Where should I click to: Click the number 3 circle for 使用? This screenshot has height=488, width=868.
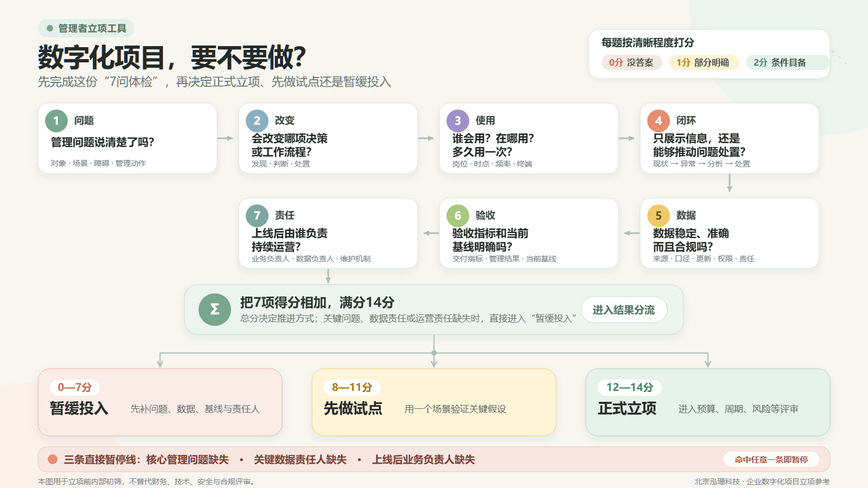(458, 121)
